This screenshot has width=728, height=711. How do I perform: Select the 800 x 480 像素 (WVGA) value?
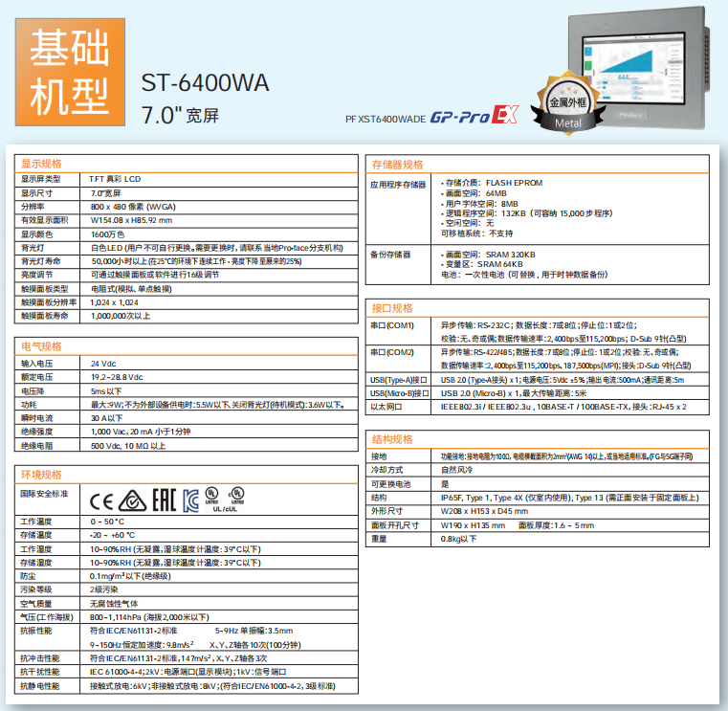click(x=133, y=207)
